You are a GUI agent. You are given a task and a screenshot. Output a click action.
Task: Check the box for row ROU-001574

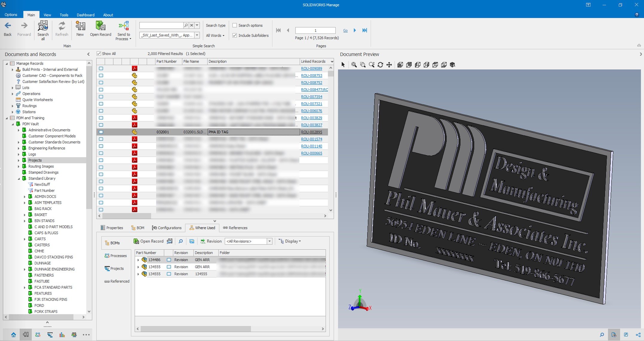[101, 139]
